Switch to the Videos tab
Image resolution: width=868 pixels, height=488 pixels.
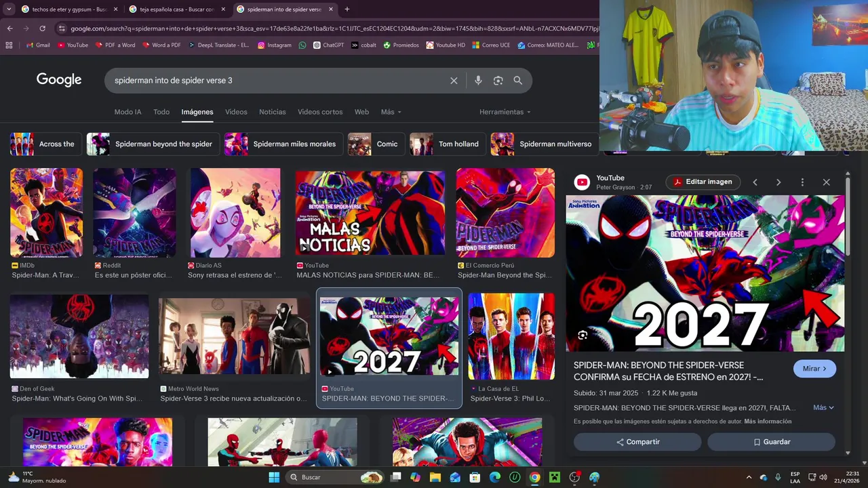(x=236, y=112)
